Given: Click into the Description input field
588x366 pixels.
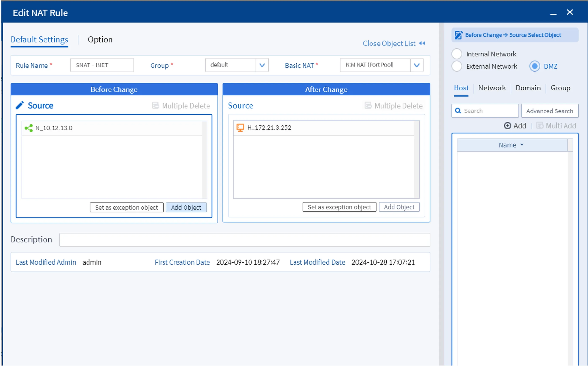Looking at the screenshot, I should pos(245,240).
